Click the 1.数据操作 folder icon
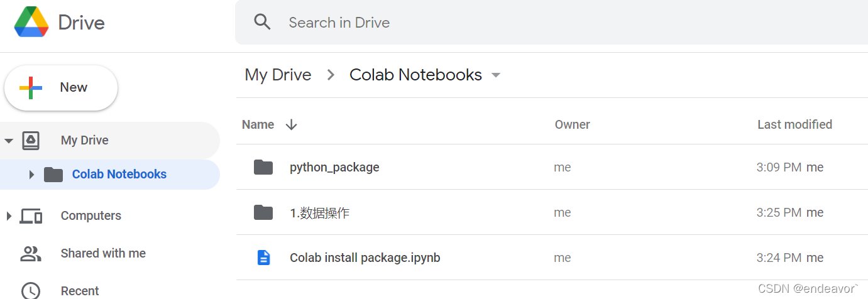This screenshot has height=299, width=868. pos(263,212)
